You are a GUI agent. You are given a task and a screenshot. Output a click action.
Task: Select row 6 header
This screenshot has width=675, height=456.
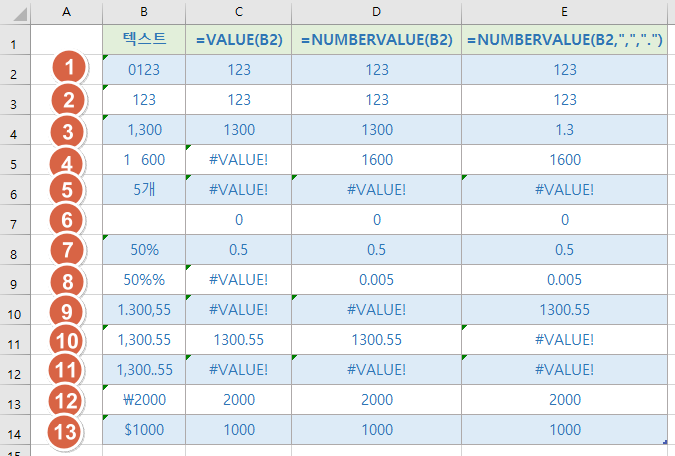click(x=15, y=190)
